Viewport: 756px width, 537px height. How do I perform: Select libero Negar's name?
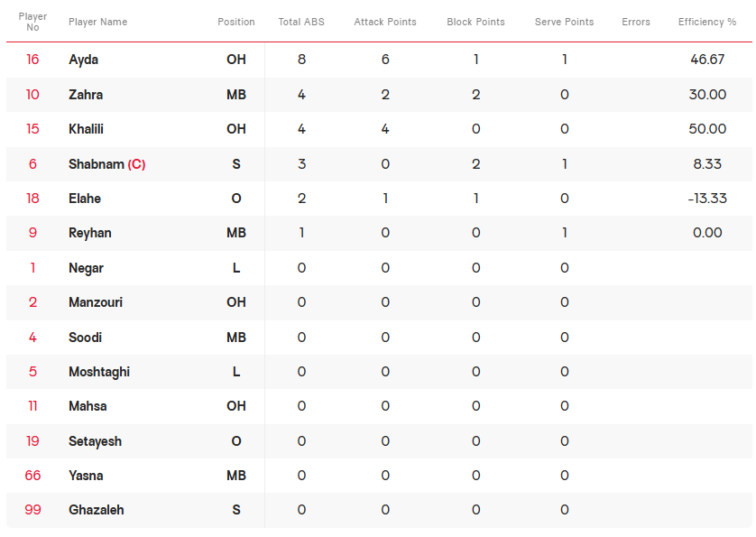(x=86, y=268)
